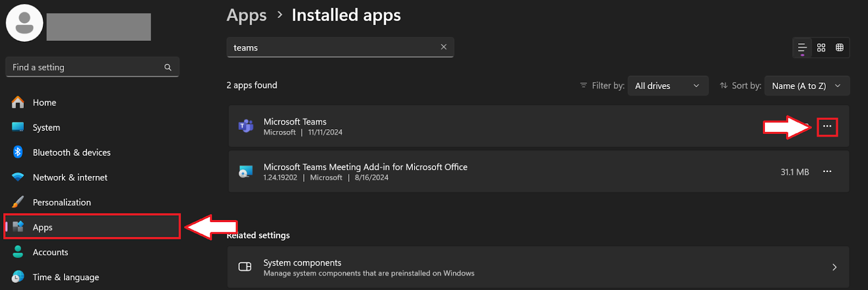
Task: Click the Filter by label
Action: [608, 86]
